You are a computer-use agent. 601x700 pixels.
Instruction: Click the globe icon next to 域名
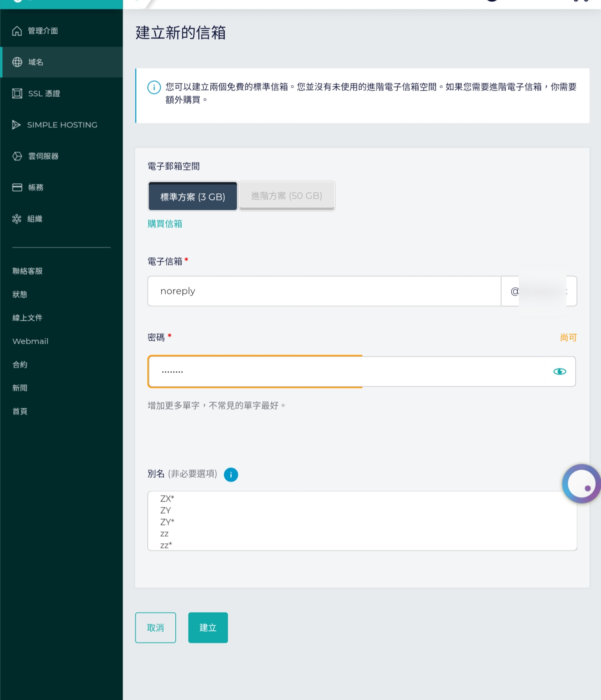click(x=17, y=62)
